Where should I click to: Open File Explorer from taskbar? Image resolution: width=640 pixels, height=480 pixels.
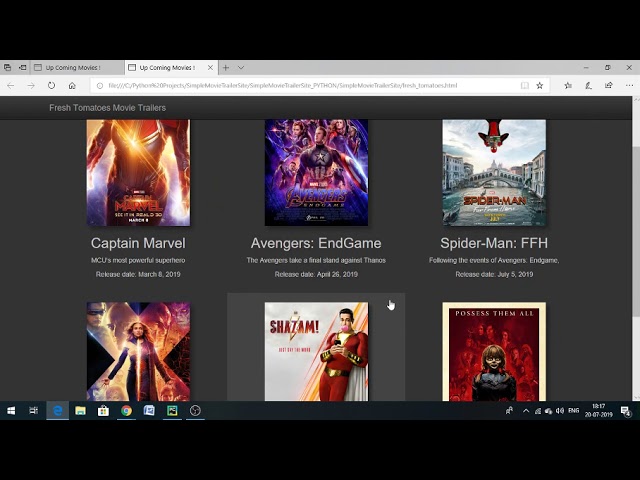[x=80, y=411]
